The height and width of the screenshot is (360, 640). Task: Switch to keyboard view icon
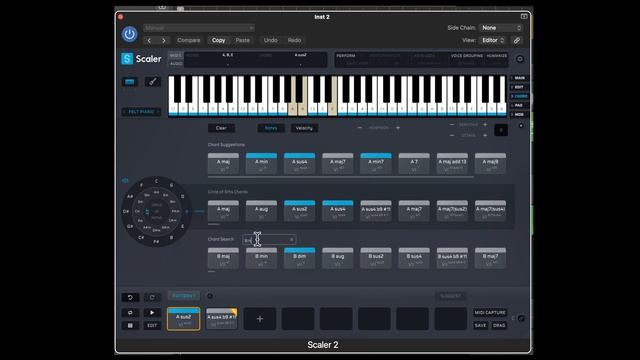[130, 82]
